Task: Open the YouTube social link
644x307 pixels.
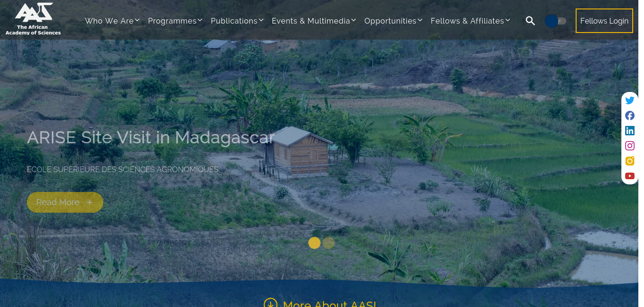Action: click(630, 176)
